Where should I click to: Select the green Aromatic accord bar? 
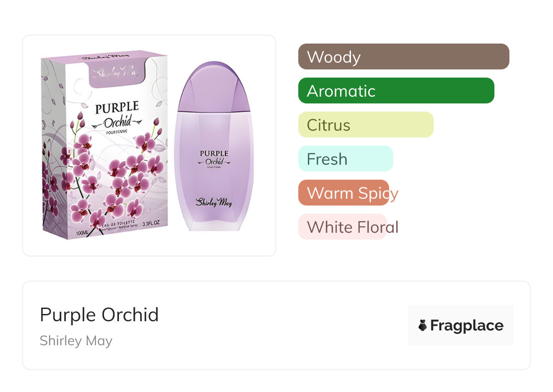[x=396, y=91]
